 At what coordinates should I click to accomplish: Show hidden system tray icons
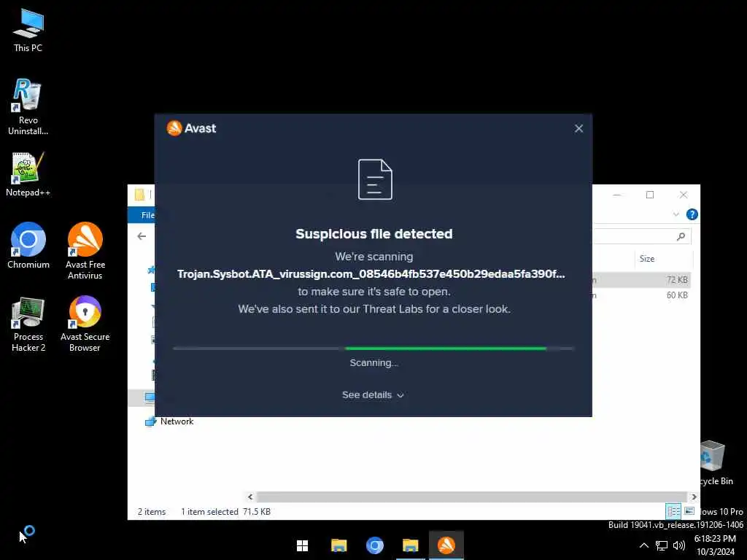(x=644, y=545)
